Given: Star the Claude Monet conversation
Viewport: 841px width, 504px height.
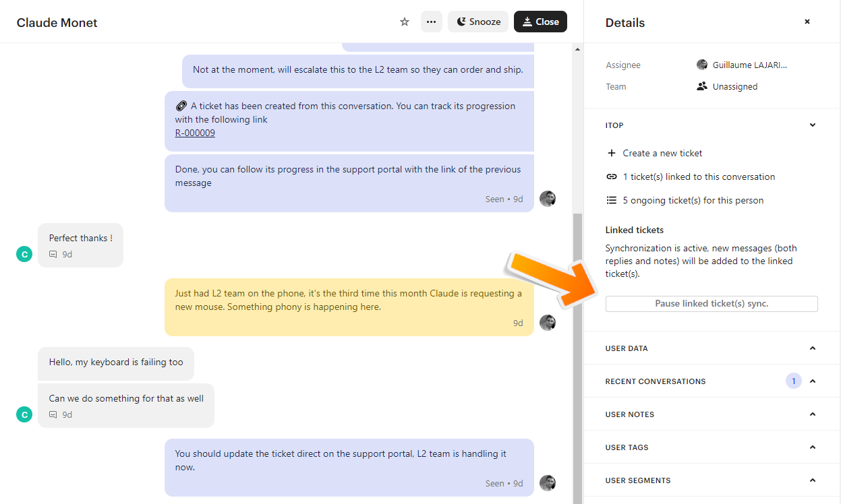Looking at the screenshot, I should coord(405,22).
